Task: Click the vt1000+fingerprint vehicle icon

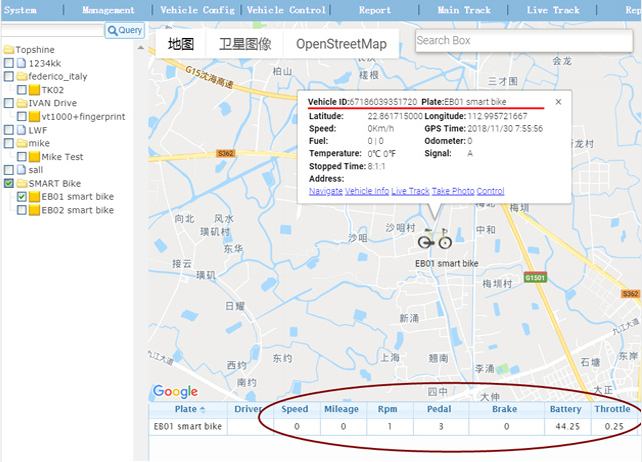Action: (34, 116)
